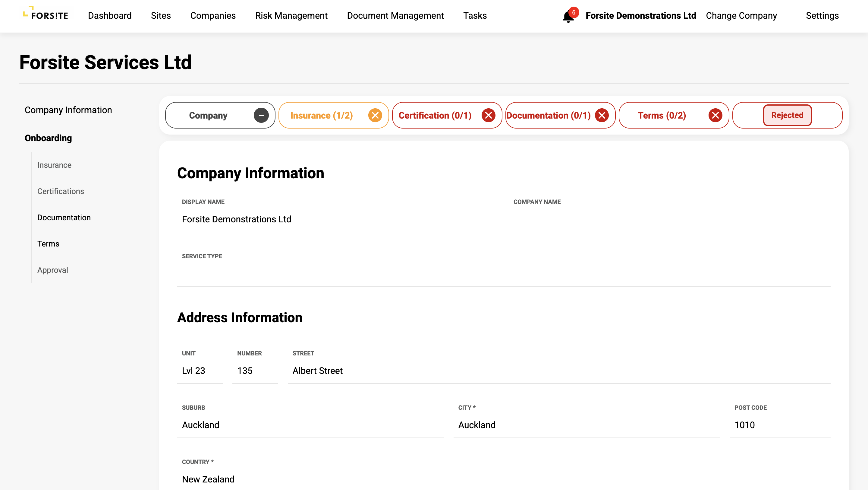Select Terms under Onboarding sidebar
Viewport: 868px width, 490px height.
coord(48,244)
